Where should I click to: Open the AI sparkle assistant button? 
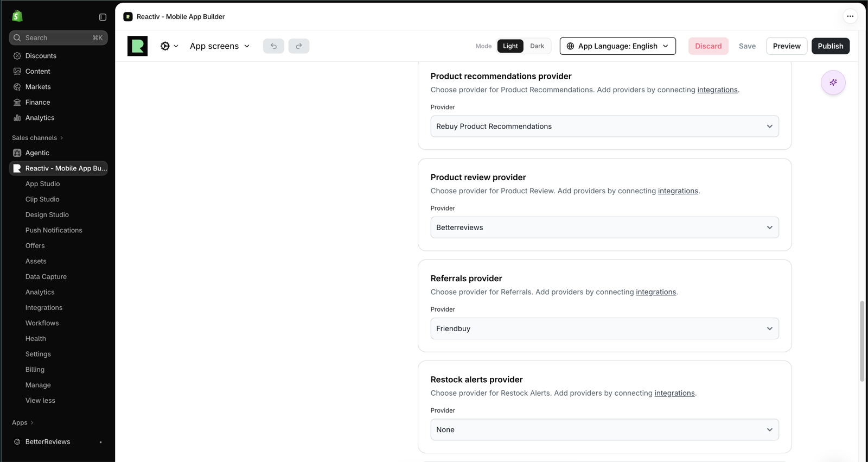pyautogui.click(x=833, y=83)
